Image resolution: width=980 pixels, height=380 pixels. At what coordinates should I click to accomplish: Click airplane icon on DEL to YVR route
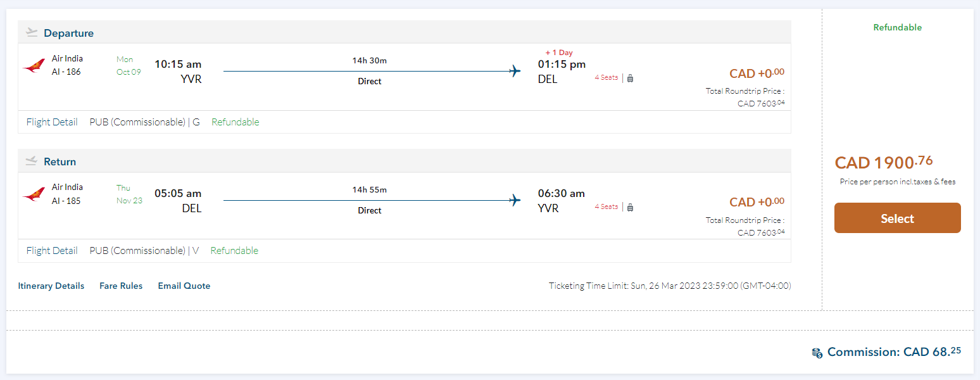(x=515, y=200)
